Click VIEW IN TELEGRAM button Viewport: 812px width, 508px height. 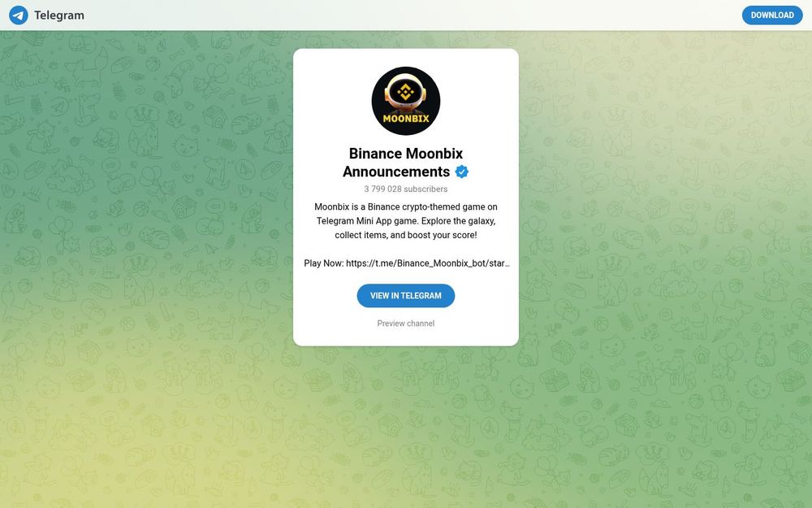(406, 296)
